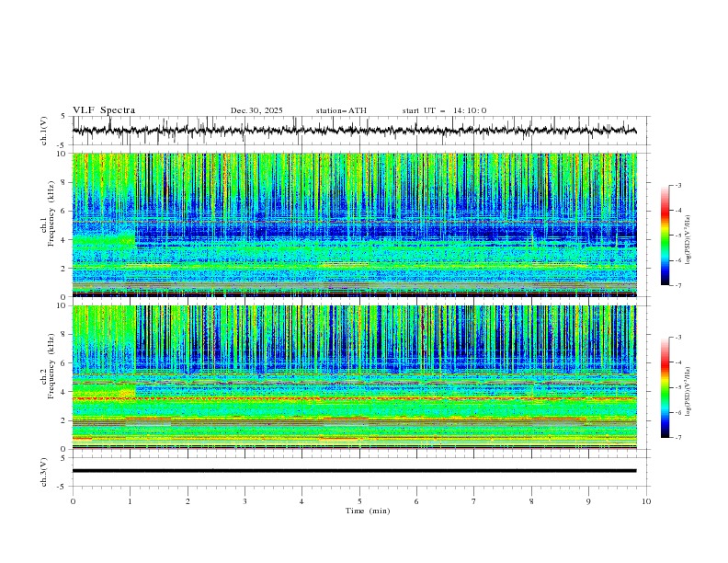Viewport: 728px width, 563px height.
Task: Click the ch.2 colorbar tick "-3"
Action: [678, 338]
